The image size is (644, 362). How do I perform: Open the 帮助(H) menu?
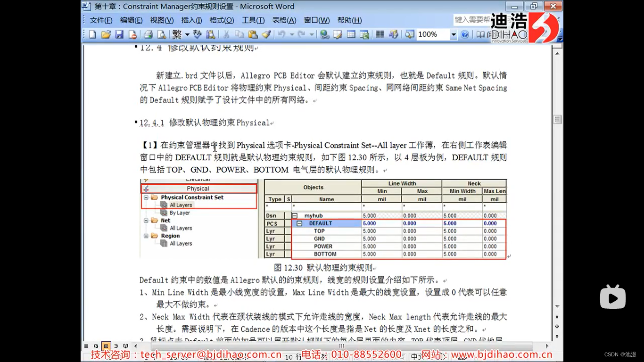[x=349, y=20]
